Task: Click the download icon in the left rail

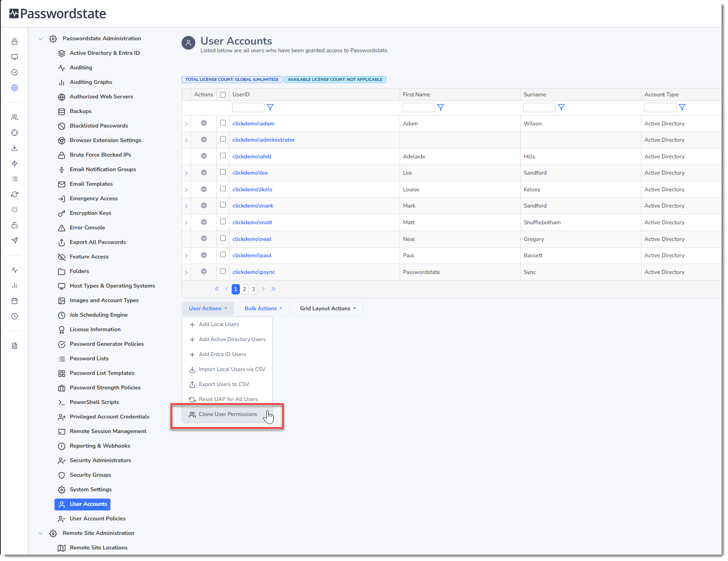Action: tap(15, 148)
